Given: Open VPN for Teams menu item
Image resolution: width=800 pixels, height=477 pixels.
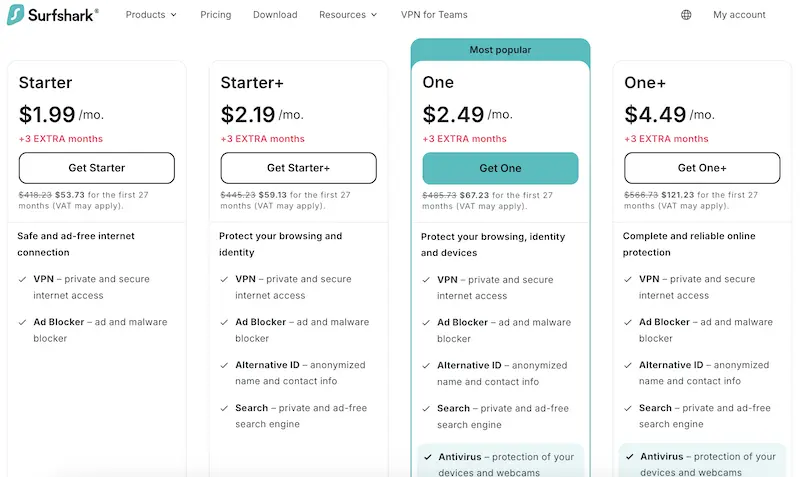Looking at the screenshot, I should click(434, 15).
